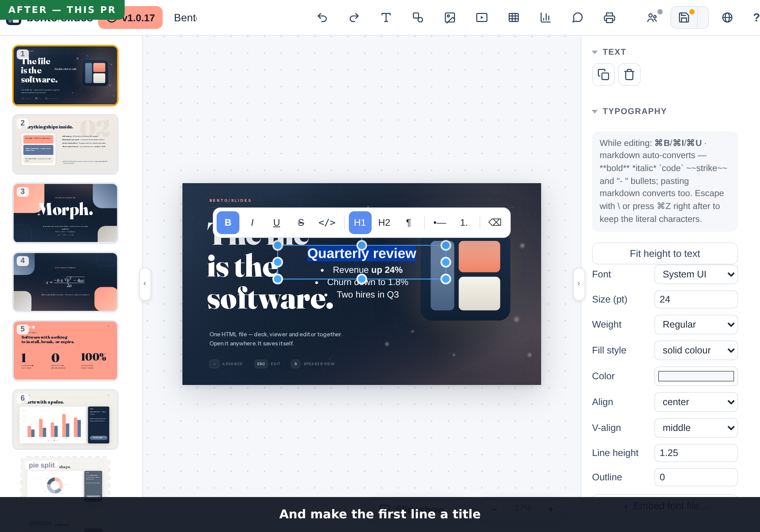Save the presentation file
Viewport: 760px width, 532px height.
coord(684,18)
